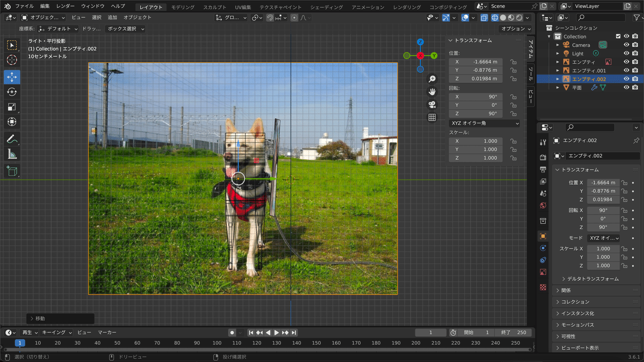Image resolution: width=644 pixels, height=362 pixels.
Task: Activate the Cursor tool
Action: 12,60
